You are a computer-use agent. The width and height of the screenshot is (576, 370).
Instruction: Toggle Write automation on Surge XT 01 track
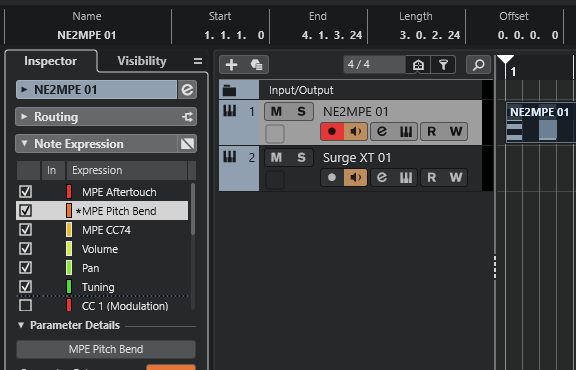pos(456,177)
